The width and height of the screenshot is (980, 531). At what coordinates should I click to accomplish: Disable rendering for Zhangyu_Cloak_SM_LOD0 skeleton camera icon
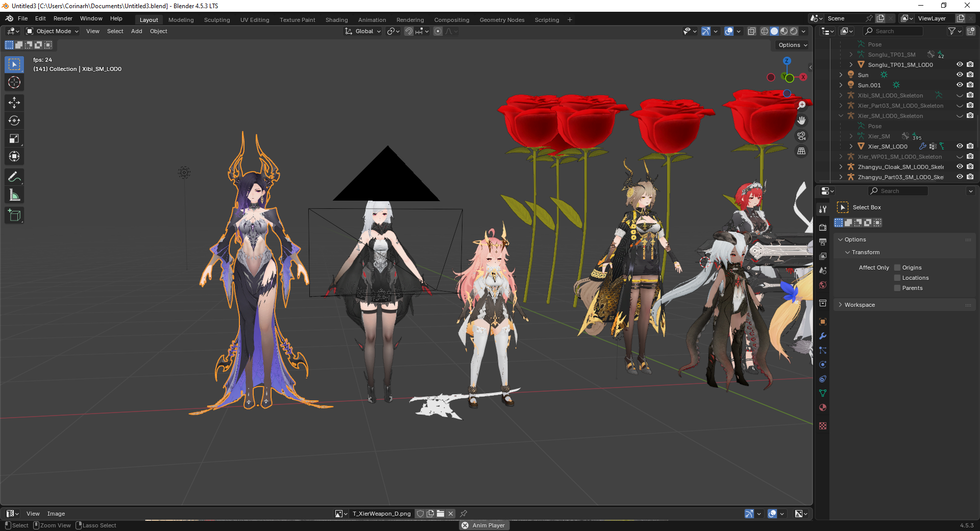[x=970, y=167]
